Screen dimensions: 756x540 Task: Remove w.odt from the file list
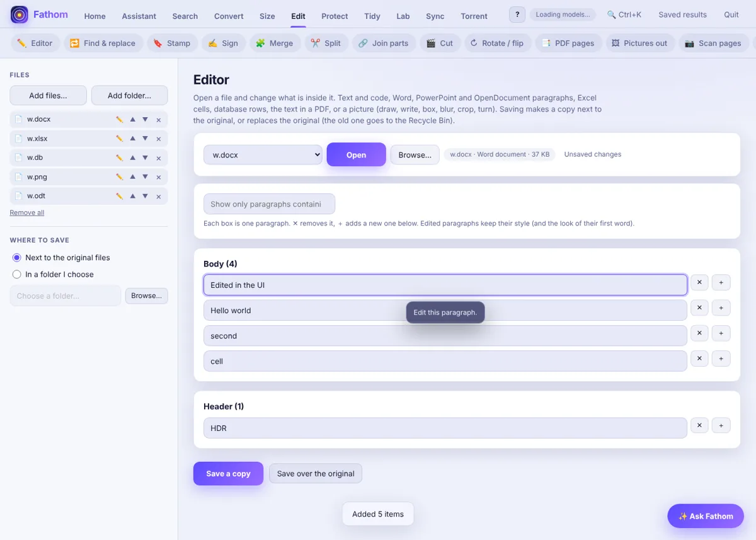tap(159, 196)
